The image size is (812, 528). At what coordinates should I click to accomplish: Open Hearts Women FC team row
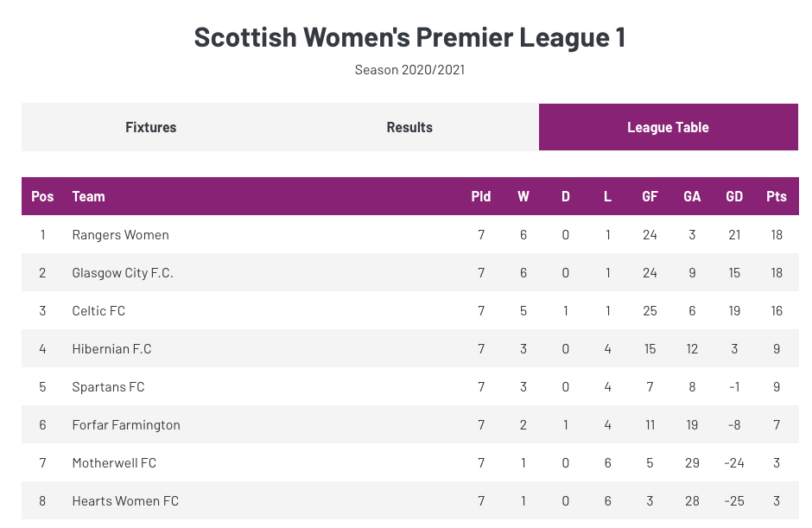[x=125, y=500]
